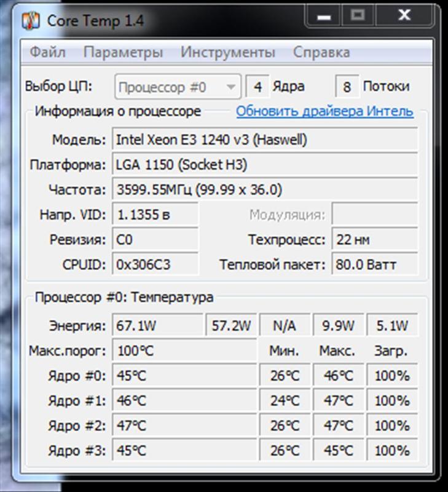
Task: Click the Энергия row label
Action: [x=77, y=326]
